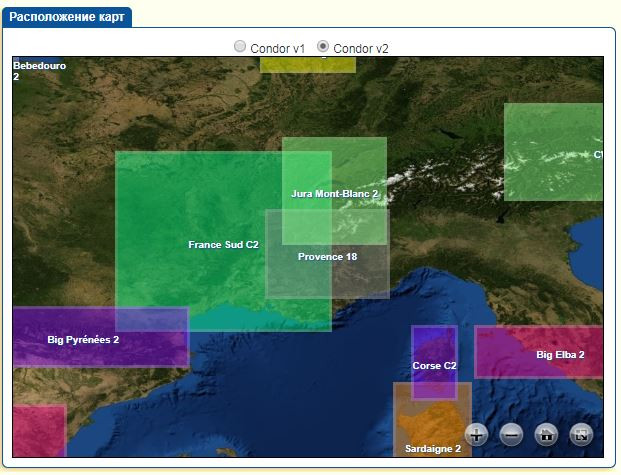
Task: Reset map with the home button
Action: pos(546,434)
